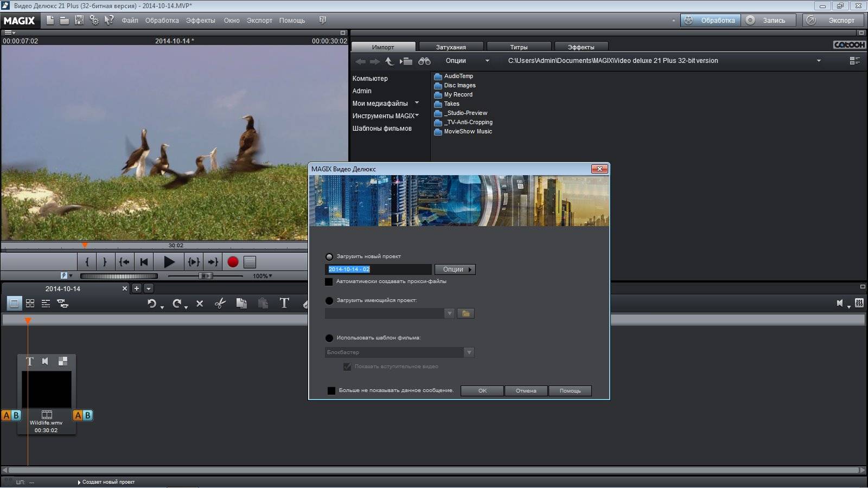Click the Отмена button
The width and height of the screenshot is (868, 488).
(526, 391)
